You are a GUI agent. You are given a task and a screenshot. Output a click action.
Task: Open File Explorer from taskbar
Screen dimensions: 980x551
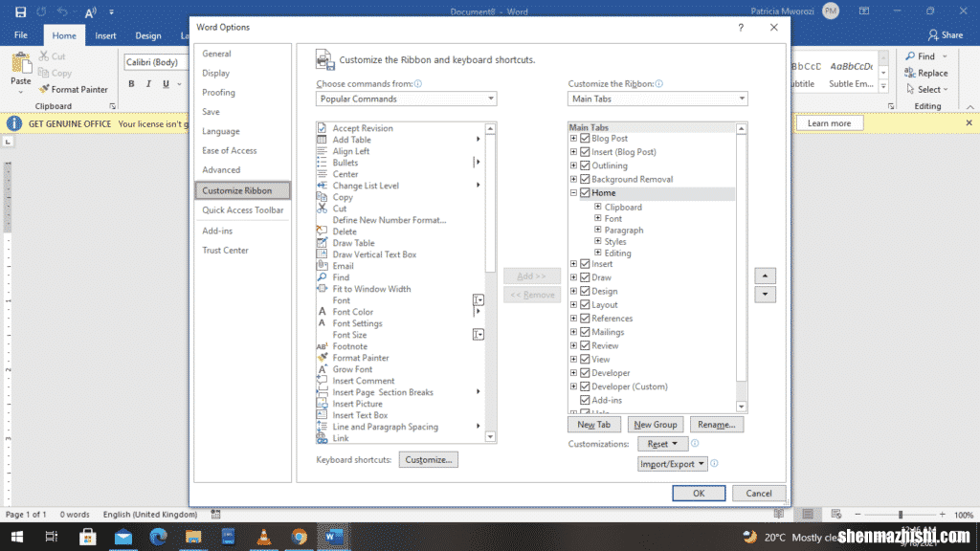tap(193, 537)
